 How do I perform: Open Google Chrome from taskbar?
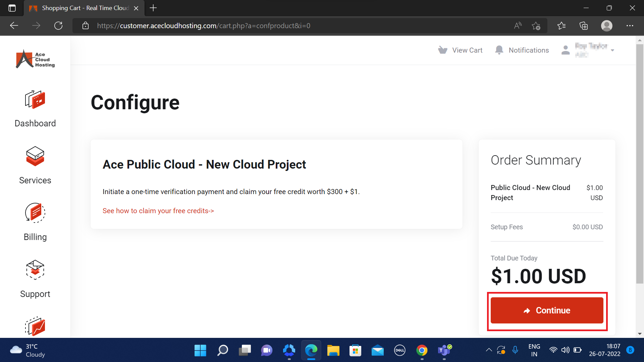422,351
